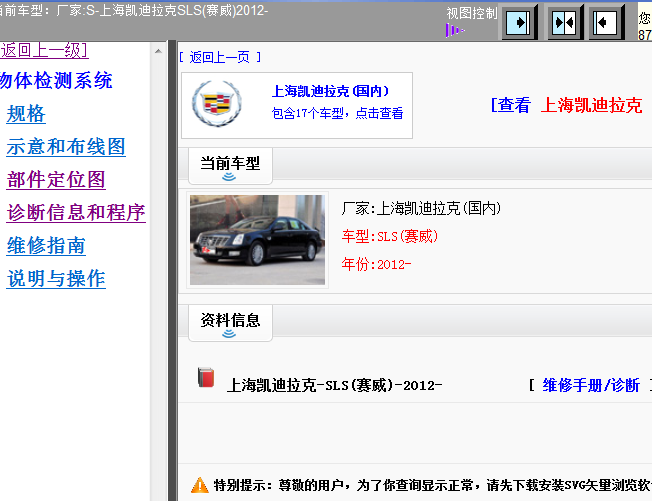Select the 当前车型 tab
The width and height of the screenshot is (652, 501).
(x=230, y=166)
